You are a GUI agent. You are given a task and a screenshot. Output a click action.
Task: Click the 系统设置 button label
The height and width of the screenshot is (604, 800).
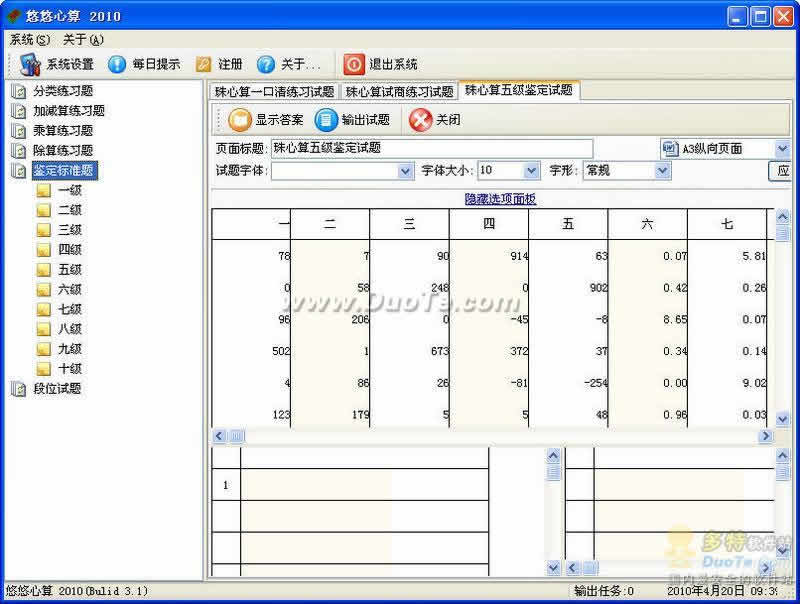70,64
